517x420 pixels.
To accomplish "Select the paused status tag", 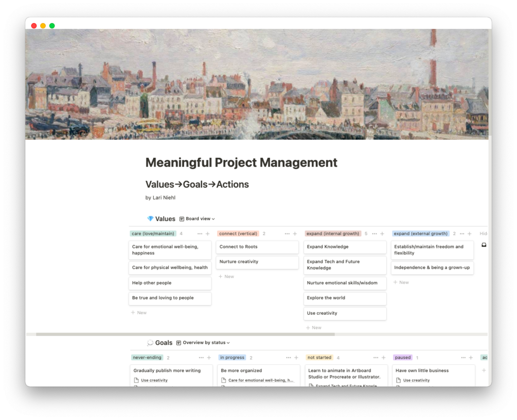I will click(x=403, y=357).
